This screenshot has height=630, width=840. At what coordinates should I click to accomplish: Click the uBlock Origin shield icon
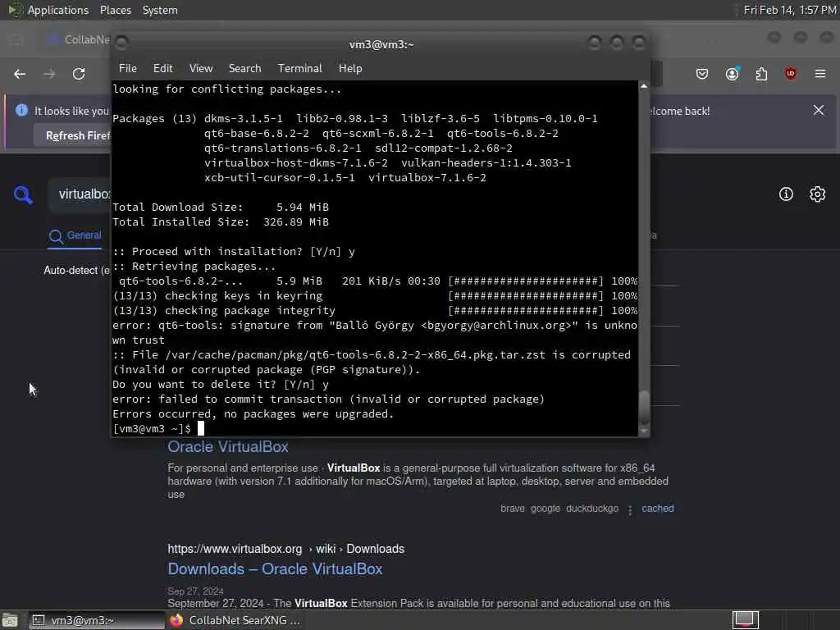(790, 74)
